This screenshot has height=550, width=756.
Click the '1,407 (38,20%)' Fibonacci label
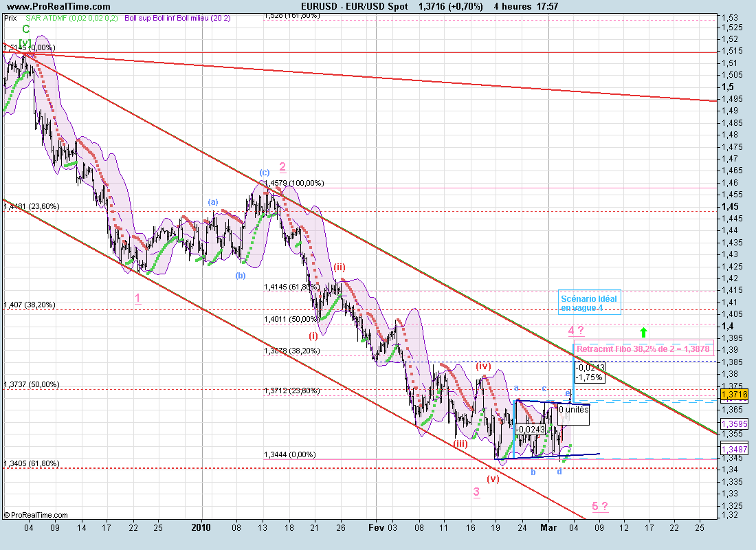click(x=30, y=305)
